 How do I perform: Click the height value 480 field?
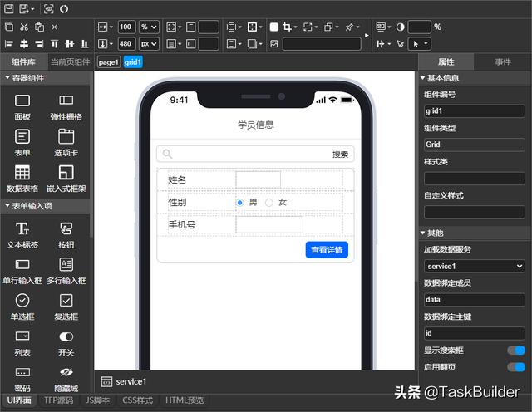127,43
